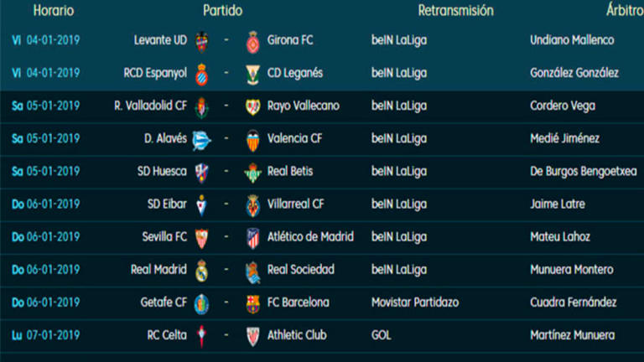The image size is (644, 362).
Task: Open the Real Sociedad team link
Action: [300, 270]
